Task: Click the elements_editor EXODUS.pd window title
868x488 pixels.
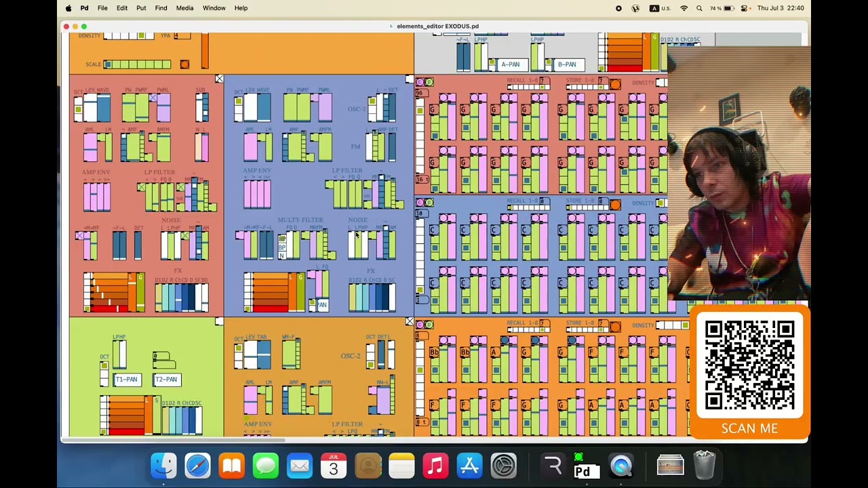Action: click(438, 26)
